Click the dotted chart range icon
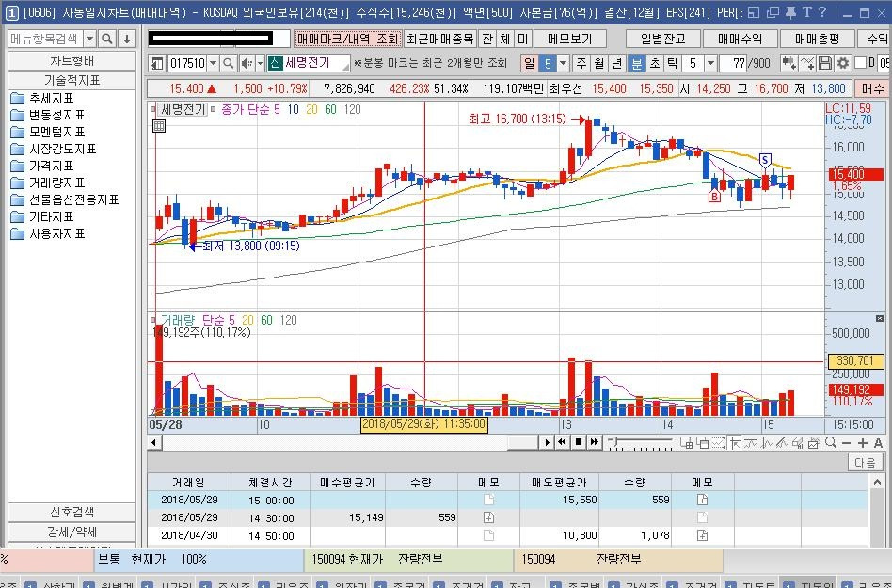This screenshot has width=892, height=588. coord(718,442)
